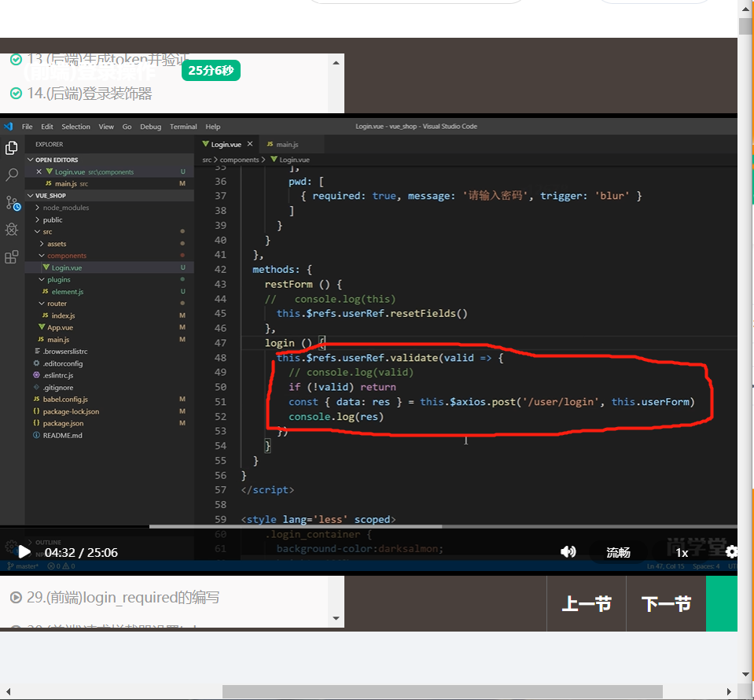
Task: Click the page horizontal scrollbar thumb
Action: click(x=443, y=692)
